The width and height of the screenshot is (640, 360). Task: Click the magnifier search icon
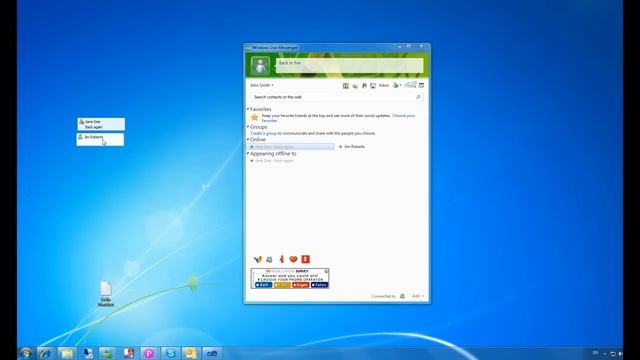tap(418, 97)
